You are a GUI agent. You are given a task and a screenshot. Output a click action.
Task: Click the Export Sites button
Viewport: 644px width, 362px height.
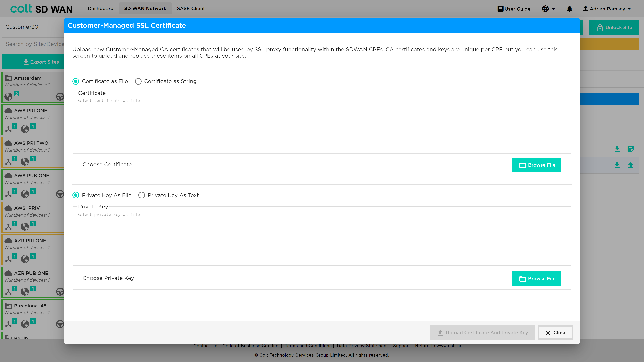coord(33,62)
